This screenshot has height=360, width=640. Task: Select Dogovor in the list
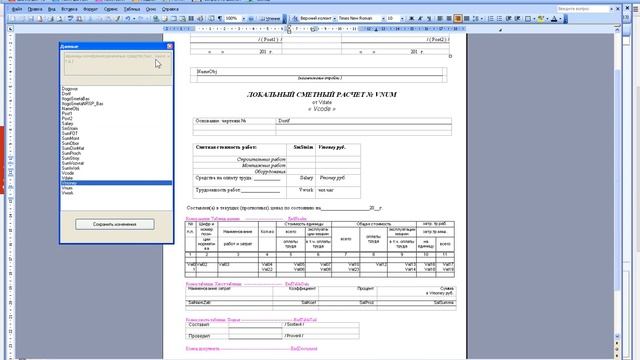[70, 89]
